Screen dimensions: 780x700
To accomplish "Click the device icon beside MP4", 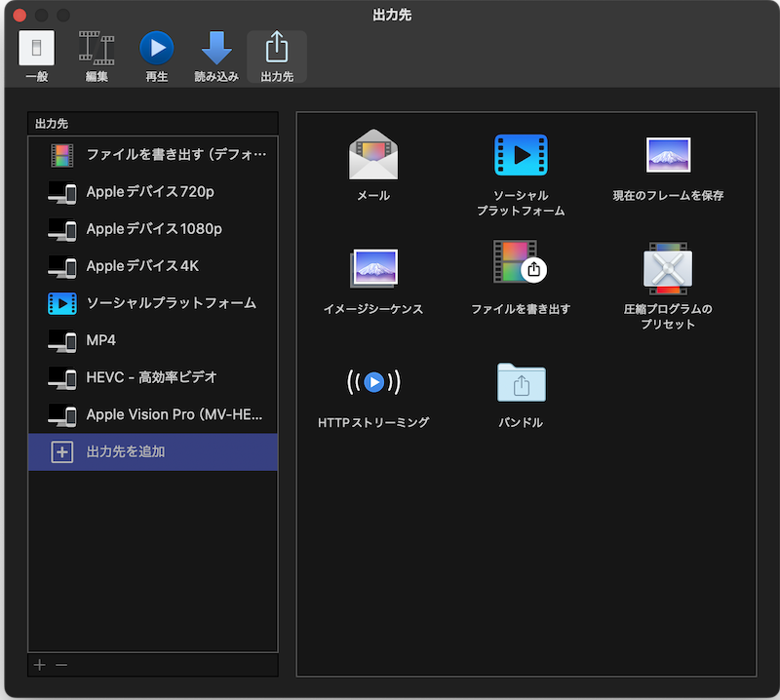I will click(62, 341).
